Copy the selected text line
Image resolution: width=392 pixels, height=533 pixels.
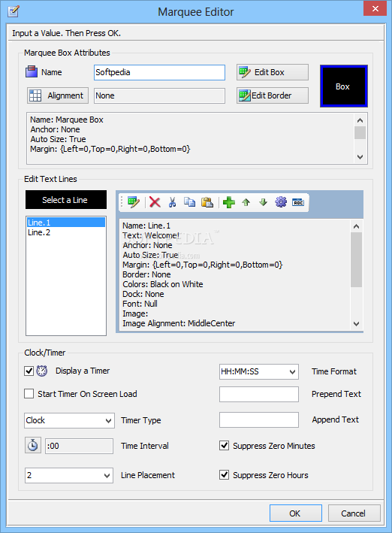[x=189, y=202]
